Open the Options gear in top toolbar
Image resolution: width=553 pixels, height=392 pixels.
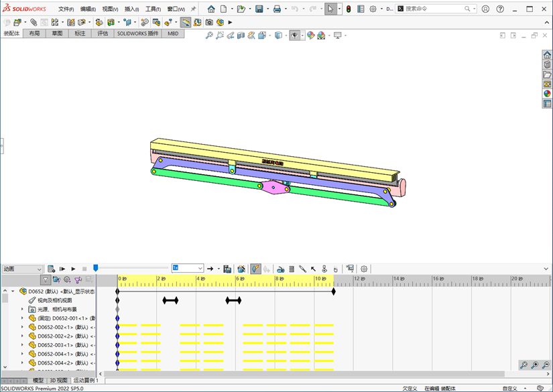click(x=373, y=9)
